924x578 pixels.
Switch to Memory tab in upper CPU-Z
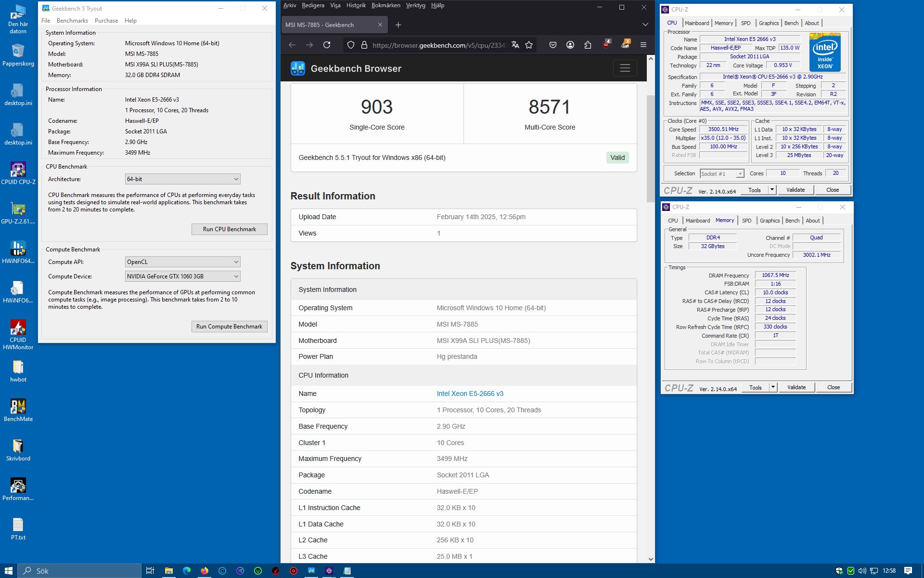[724, 23]
